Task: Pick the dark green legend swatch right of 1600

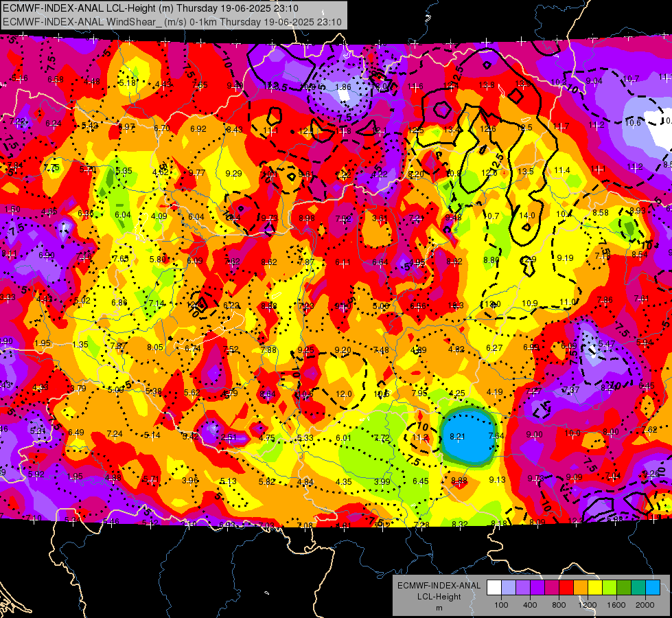Action: pos(624,587)
